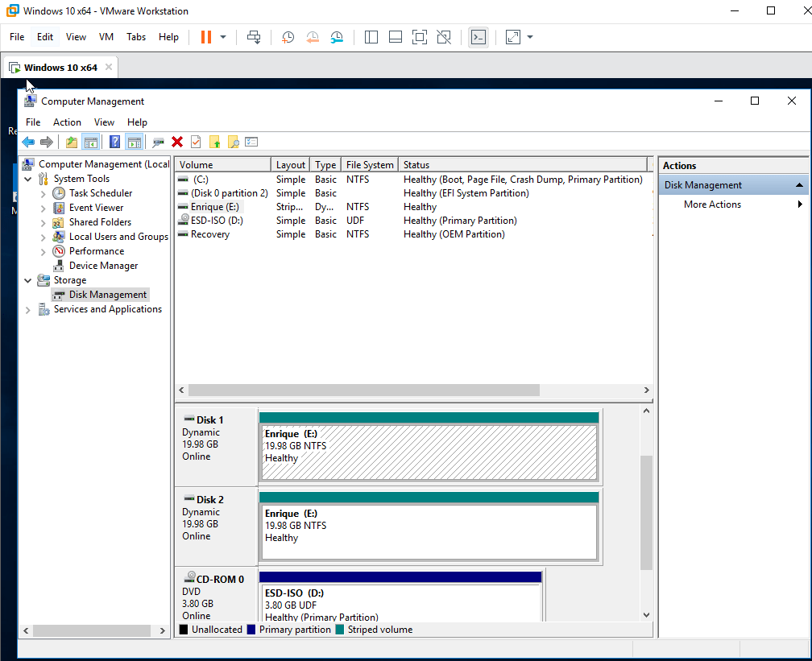This screenshot has height=661, width=812.
Task: Open the snapshot manager
Action: [x=337, y=37]
